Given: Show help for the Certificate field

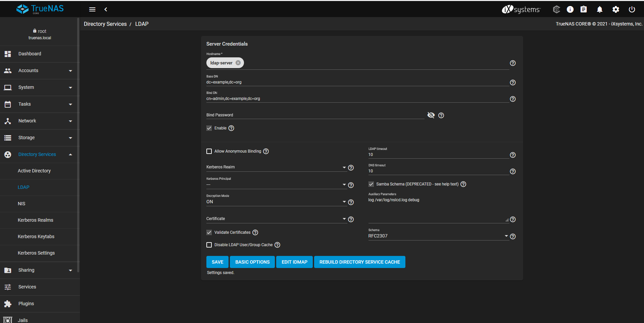Looking at the screenshot, I should point(351,219).
